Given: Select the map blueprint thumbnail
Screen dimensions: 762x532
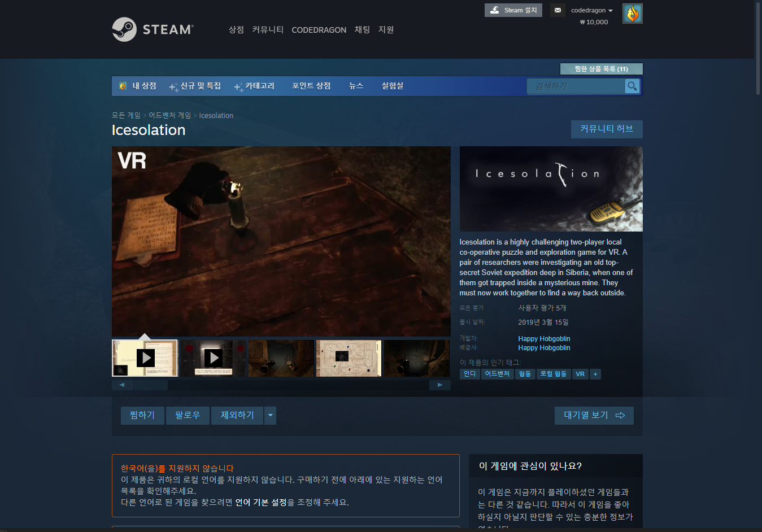Looking at the screenshot, I should [349, 358].
